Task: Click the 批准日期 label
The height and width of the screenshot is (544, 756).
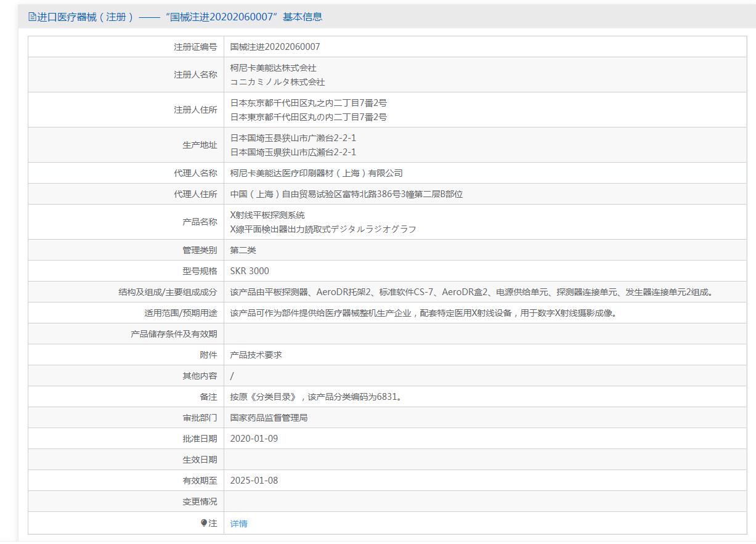Action: click(x=200, y=439)
